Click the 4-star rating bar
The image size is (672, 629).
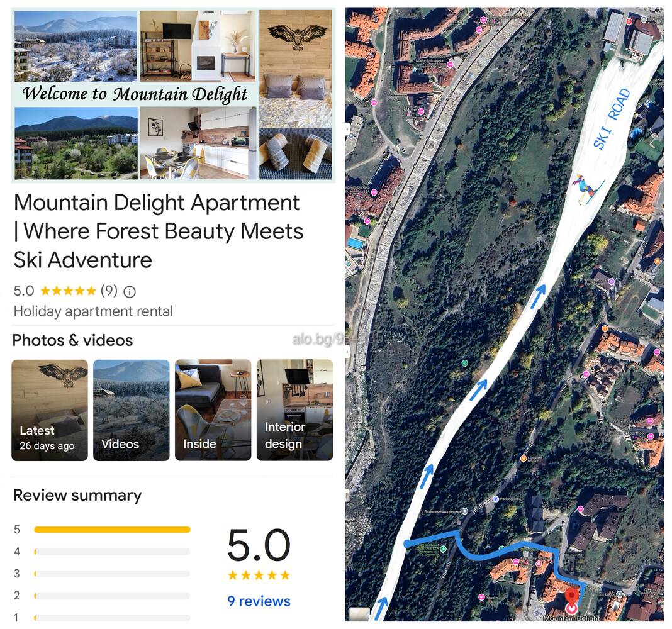pyautogui.click(x=112, y=552)
